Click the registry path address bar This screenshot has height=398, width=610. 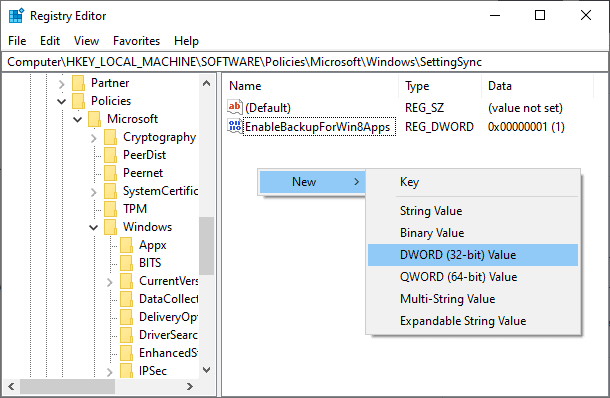[x=305, y=62]
